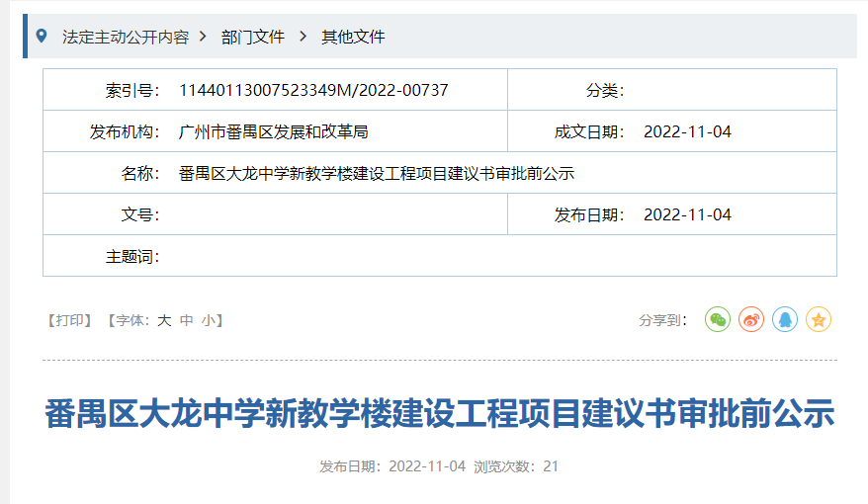Share to Weibo via red icon

(751, 320)
